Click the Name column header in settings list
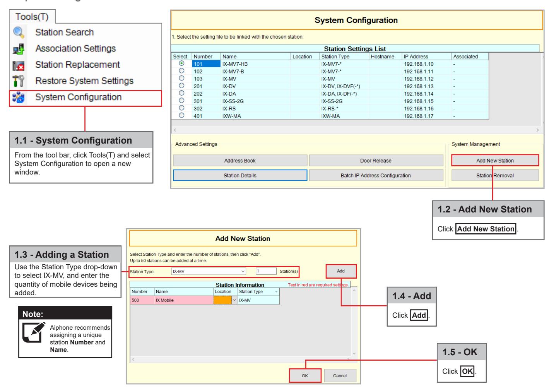The width and height of the screenshot is (549, 392). [x=256, y=56]
